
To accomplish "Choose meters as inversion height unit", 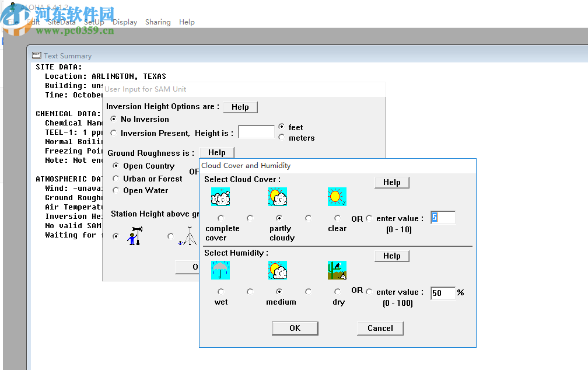I will 281,137.
